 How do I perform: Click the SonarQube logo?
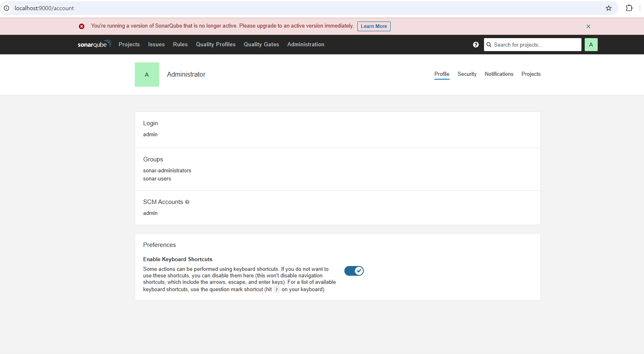pyautogui.click(x=94, y=44)
